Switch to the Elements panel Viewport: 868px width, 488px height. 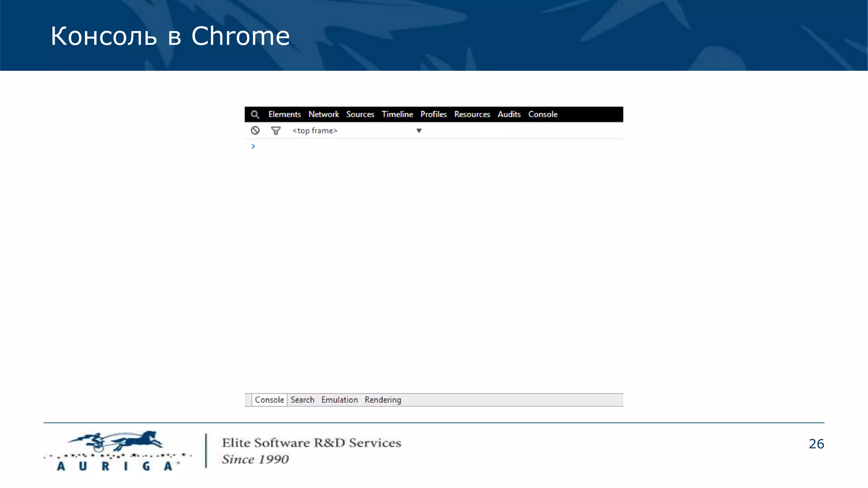point(284,114)
